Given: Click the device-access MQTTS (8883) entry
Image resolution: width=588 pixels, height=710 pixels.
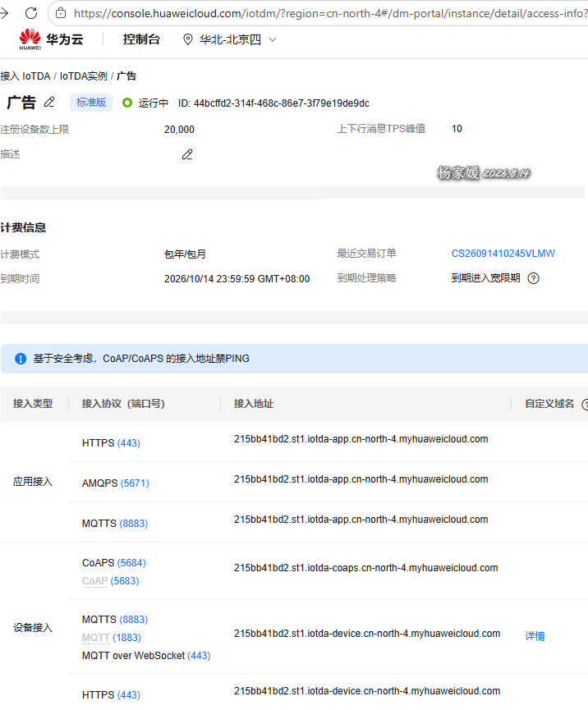Looking at the screenshot, I should click(x=115, y=620).
